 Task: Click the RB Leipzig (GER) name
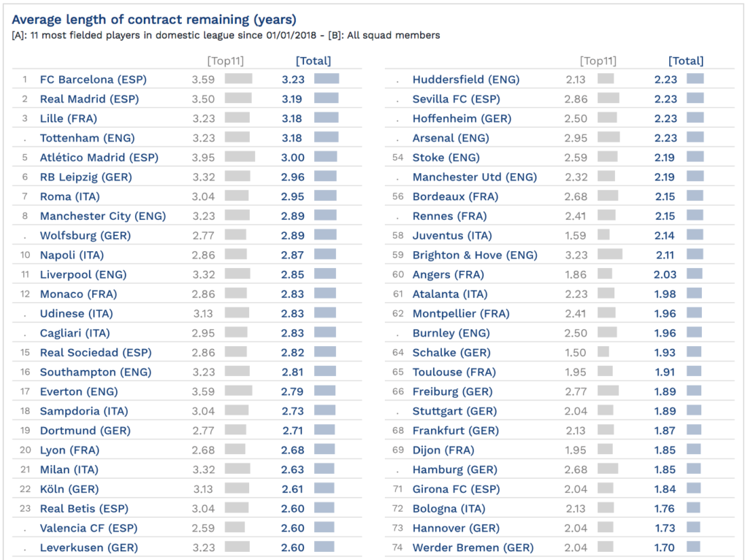pos(86,177)
